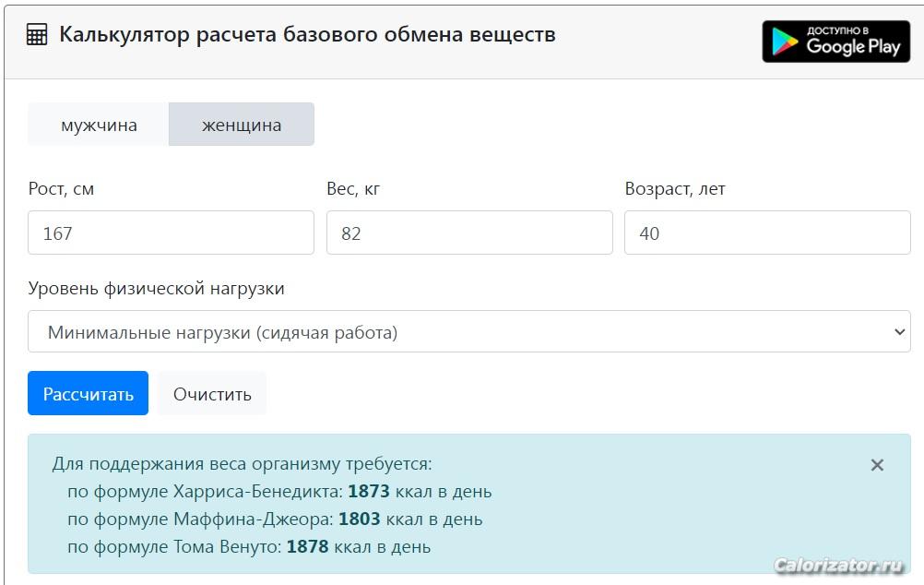Image resolution: width=924 pixels, height=585 pixels.
Task: Click the height field showing 167
Action: pos(171,233)
